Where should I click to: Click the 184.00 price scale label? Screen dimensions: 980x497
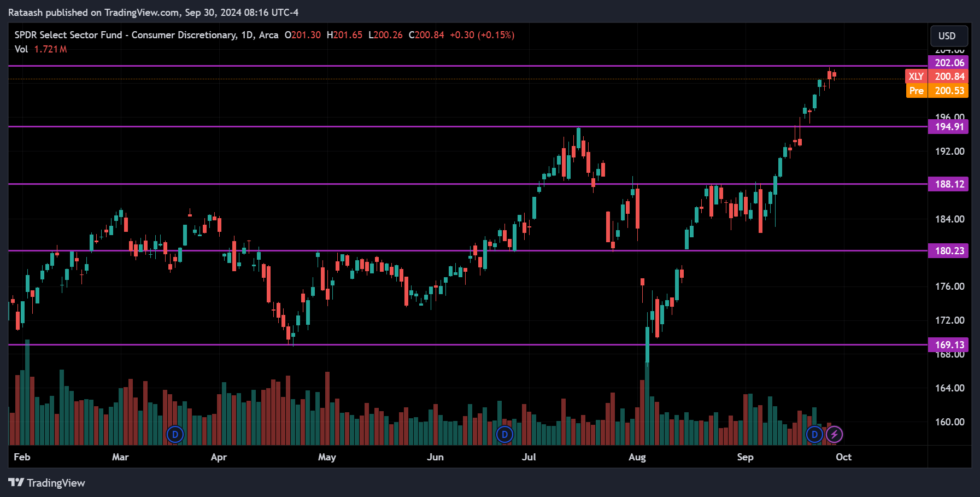[949, 219]
